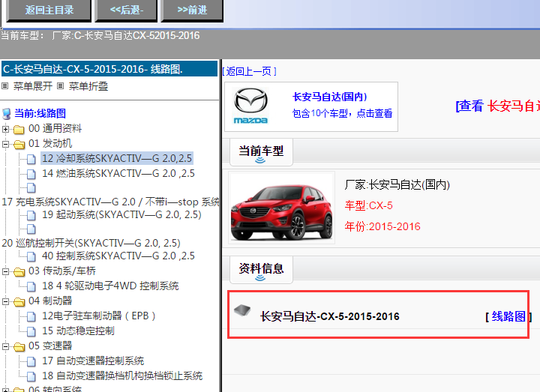Click the 返回主目录 button

[x=49, y=10]
